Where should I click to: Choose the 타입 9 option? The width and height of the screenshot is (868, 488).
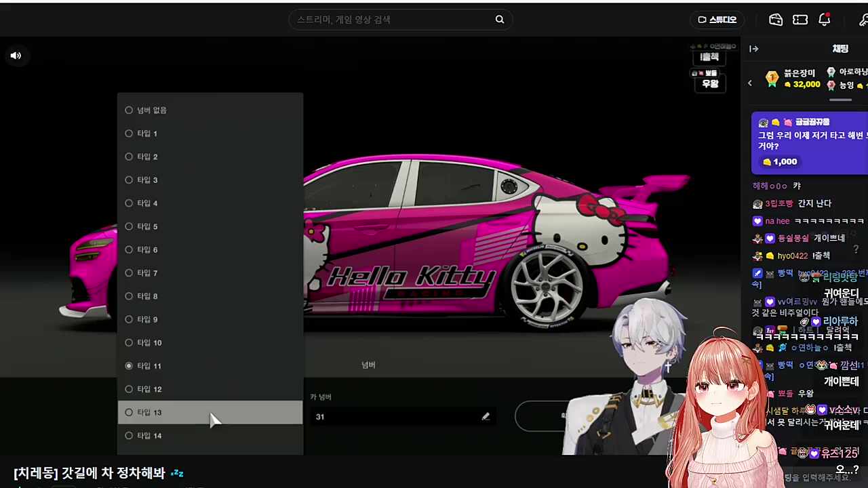210,319
